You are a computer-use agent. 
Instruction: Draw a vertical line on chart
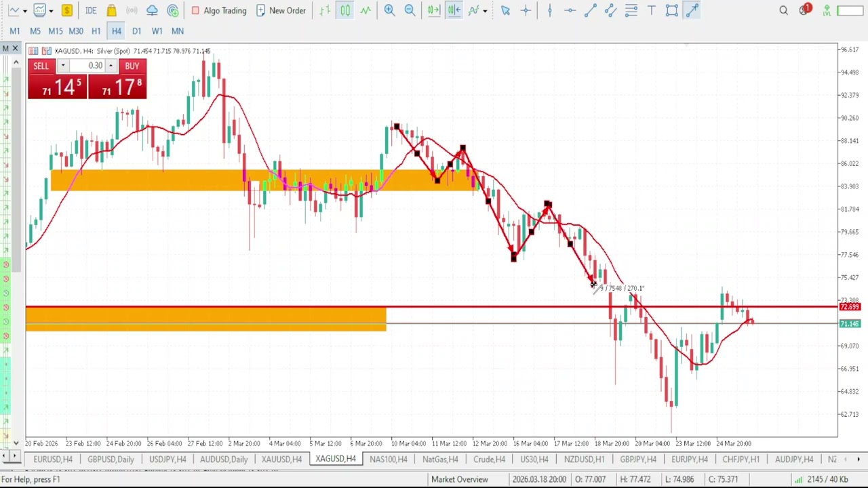(550, 10)
